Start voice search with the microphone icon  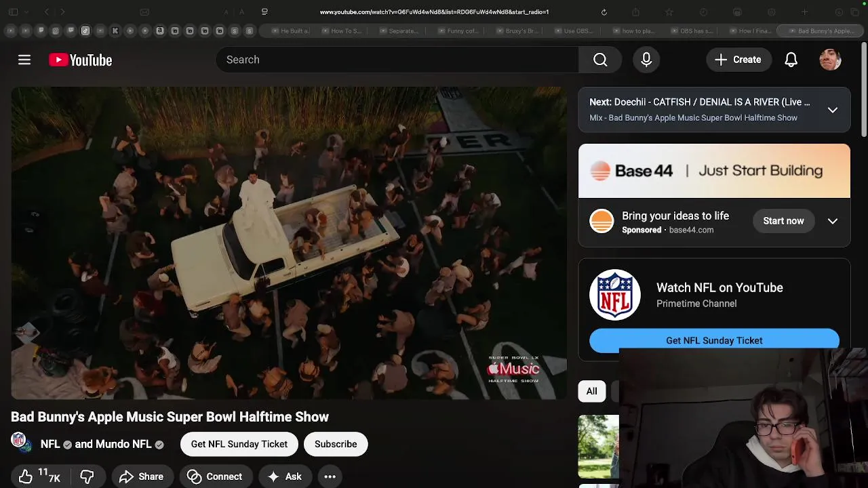tap(646, 60)
